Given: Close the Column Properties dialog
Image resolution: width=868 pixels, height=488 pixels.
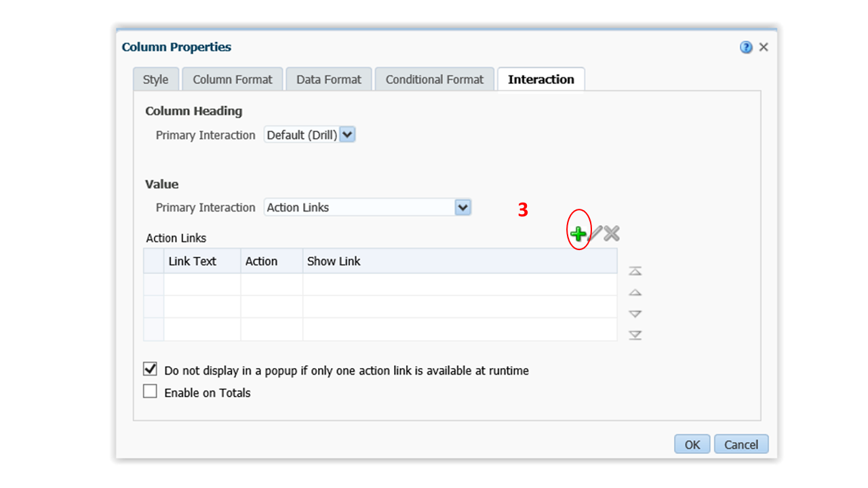Looking at the screenshot, I should click(764, 47).
